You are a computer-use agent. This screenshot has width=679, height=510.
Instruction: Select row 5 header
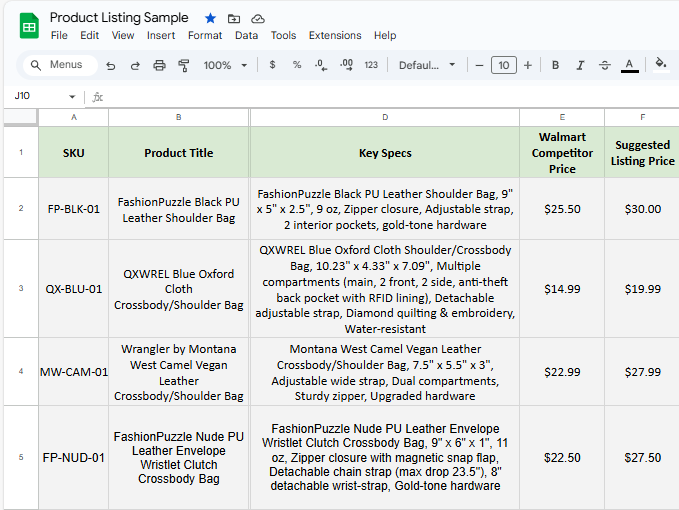21,457
